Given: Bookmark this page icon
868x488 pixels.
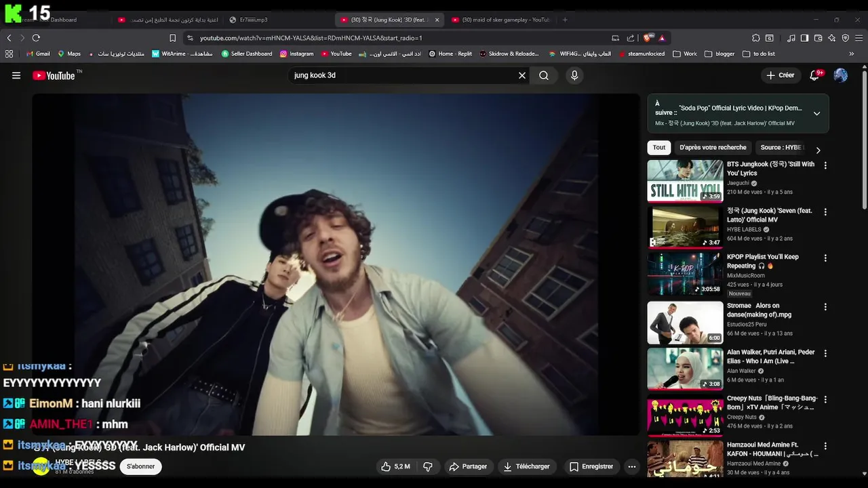Looking at the screenshot, I should point(172,38).
